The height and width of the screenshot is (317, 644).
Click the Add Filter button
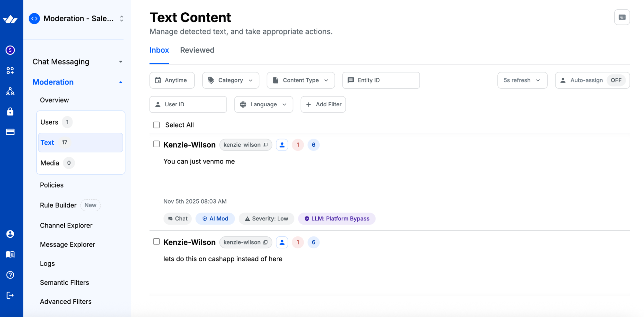pos(323,104)
